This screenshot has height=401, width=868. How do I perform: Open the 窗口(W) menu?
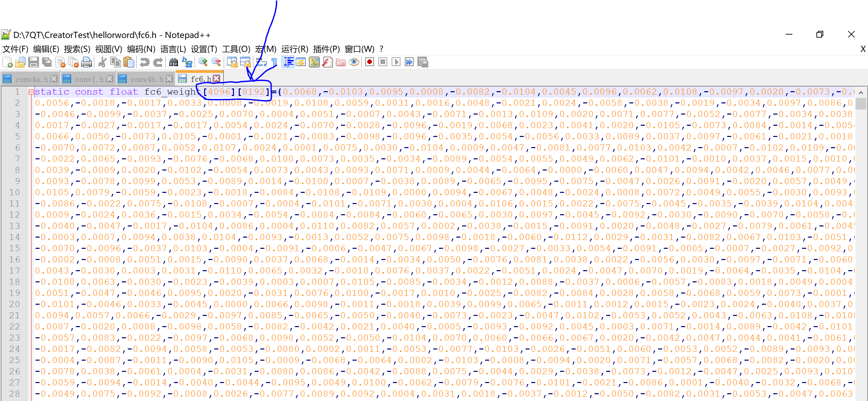pyautogui.click(x=359, y=49)
